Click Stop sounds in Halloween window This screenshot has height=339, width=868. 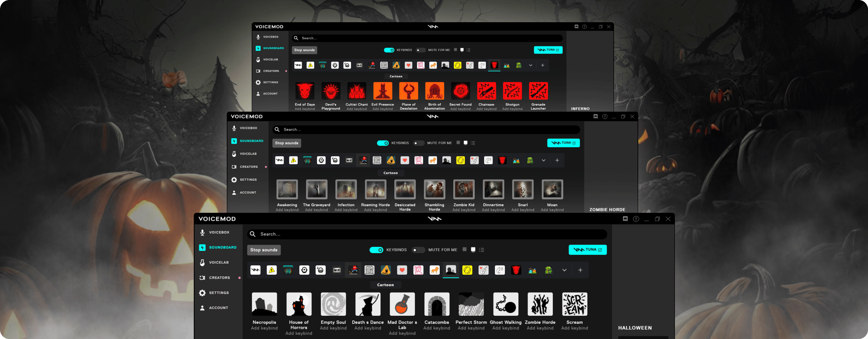264,250
